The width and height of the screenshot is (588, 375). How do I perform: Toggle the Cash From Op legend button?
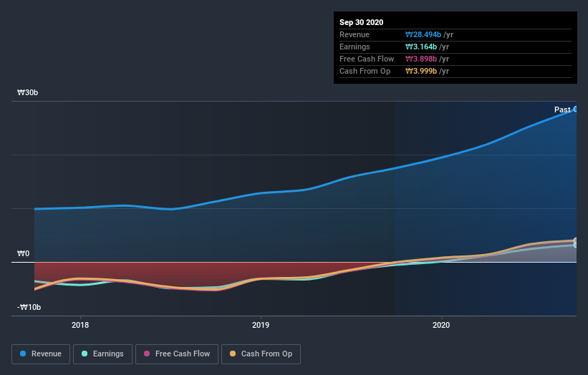click(261, 354)
